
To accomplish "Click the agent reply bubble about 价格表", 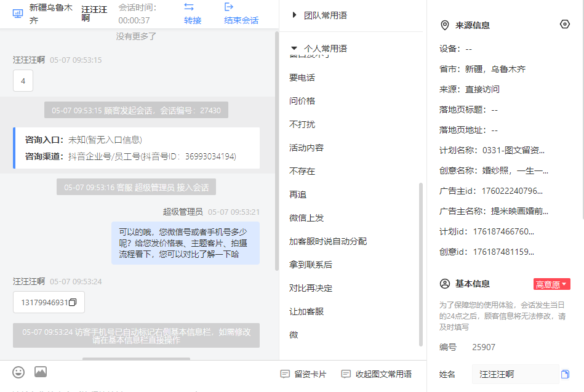I will (185, 243).
